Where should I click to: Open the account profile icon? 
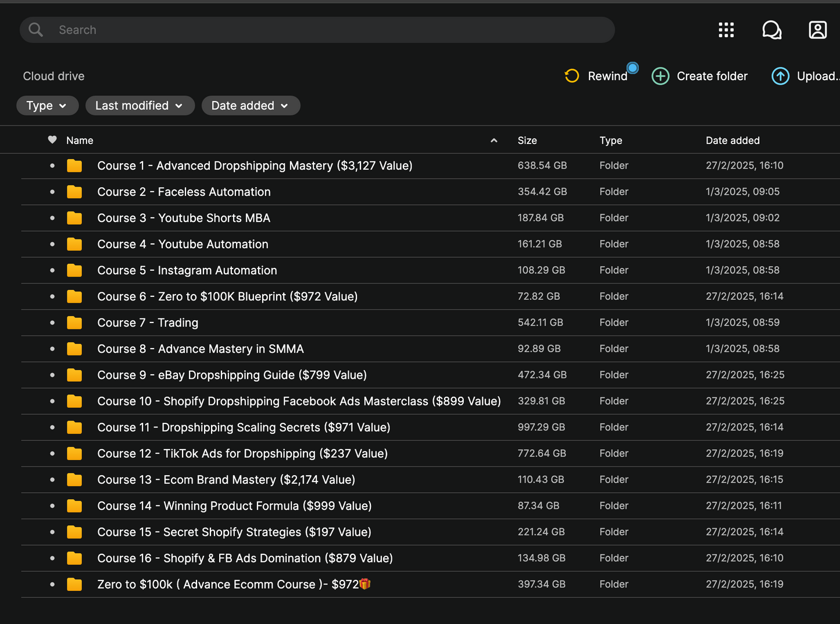point(817,30)
